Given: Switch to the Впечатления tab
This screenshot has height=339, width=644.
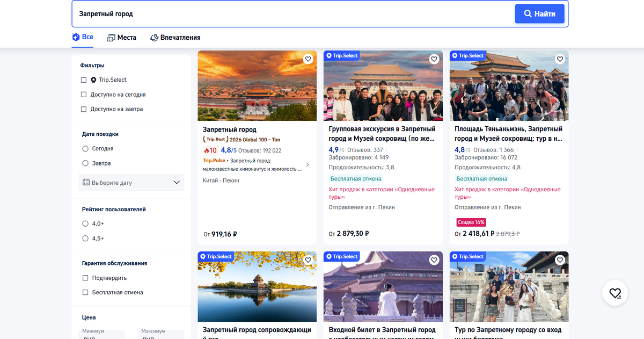Looking at the screenshot, I should click(x=175, y=38).
